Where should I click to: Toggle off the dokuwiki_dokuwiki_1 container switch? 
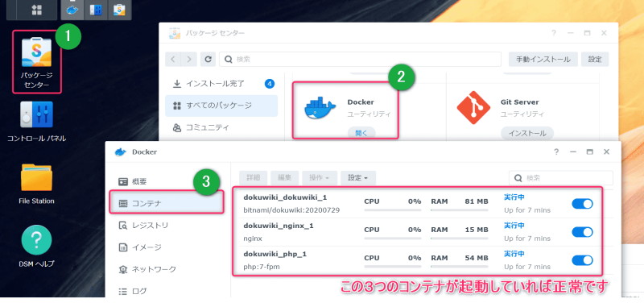click(x=582, y=204)
